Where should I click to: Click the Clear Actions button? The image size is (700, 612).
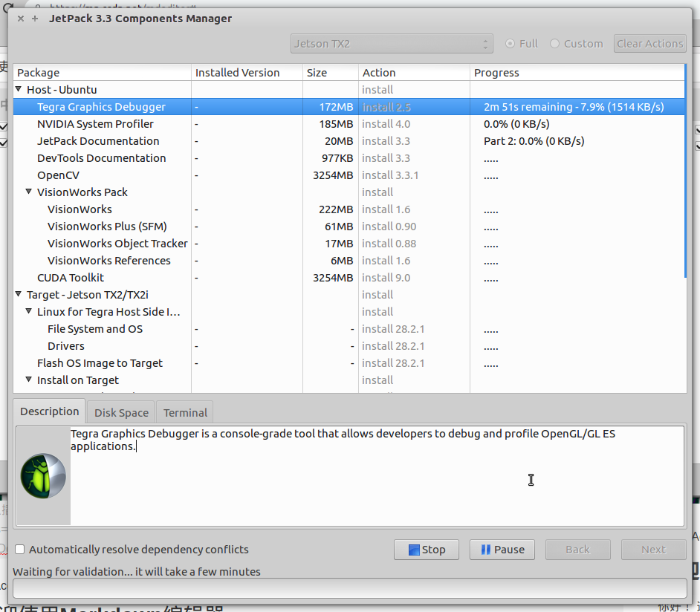(650, 44)
